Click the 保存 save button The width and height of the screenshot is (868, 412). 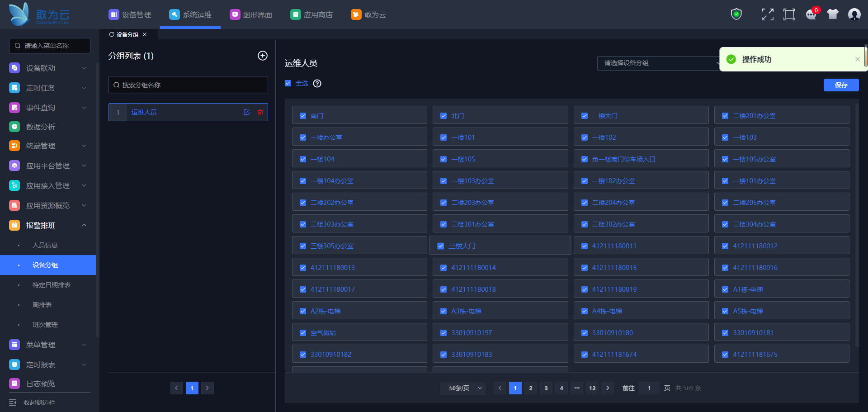pyautogui.click(x=841, y=85)
